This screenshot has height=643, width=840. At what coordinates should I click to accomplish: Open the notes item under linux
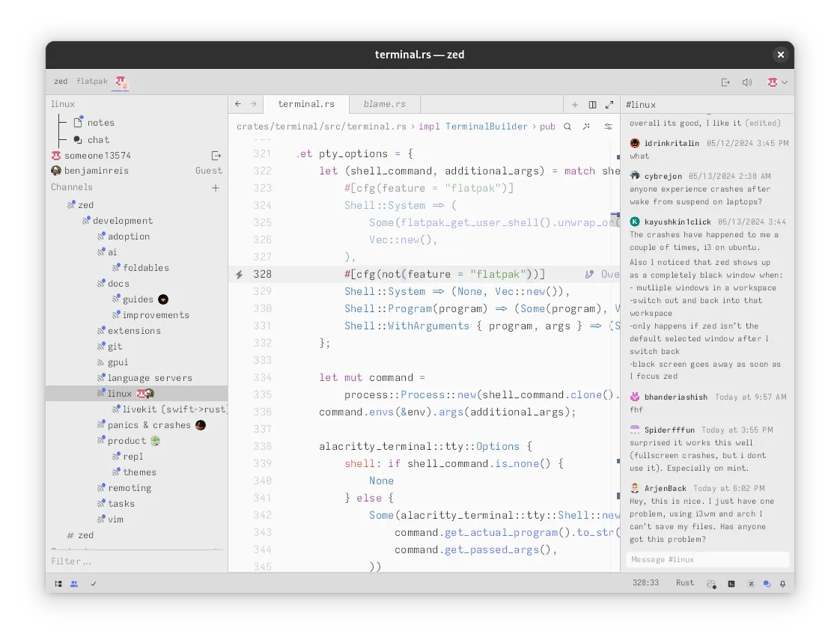pyautogui.click(x=100, y=123)
